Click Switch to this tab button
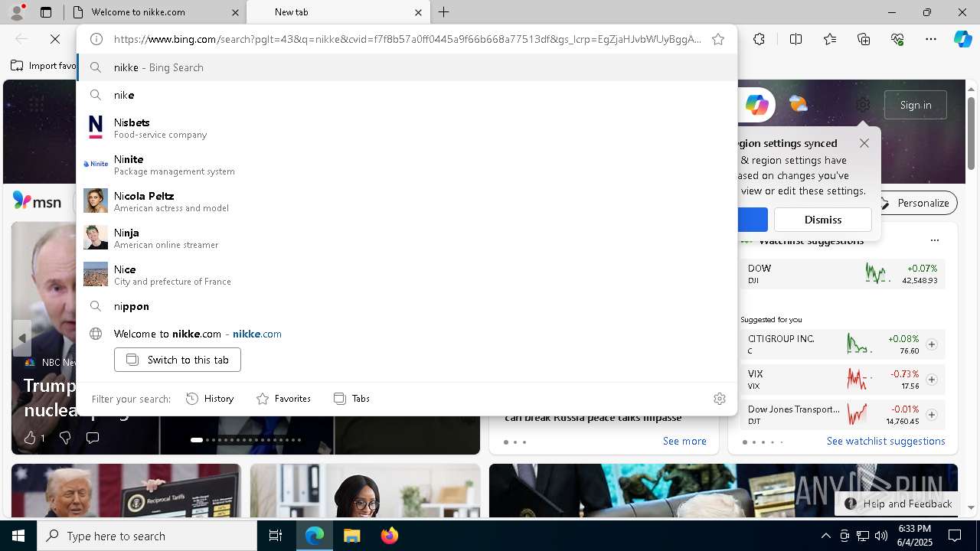The width and height of the screenshot is (980, 551). coord(178,360)
